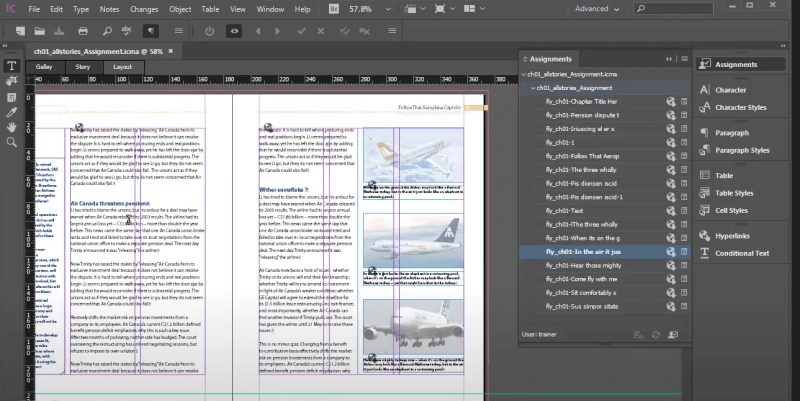Click the 'Air Canada threatens pensions' heading
This screenshot has width=800, height=401.
click(110, 204)
